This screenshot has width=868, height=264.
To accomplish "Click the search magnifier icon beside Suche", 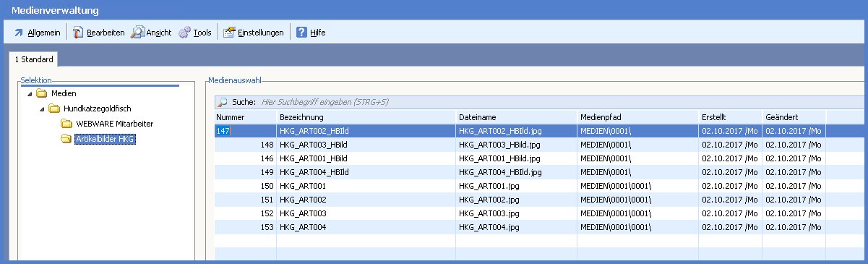I will click(x=223, y=103).
